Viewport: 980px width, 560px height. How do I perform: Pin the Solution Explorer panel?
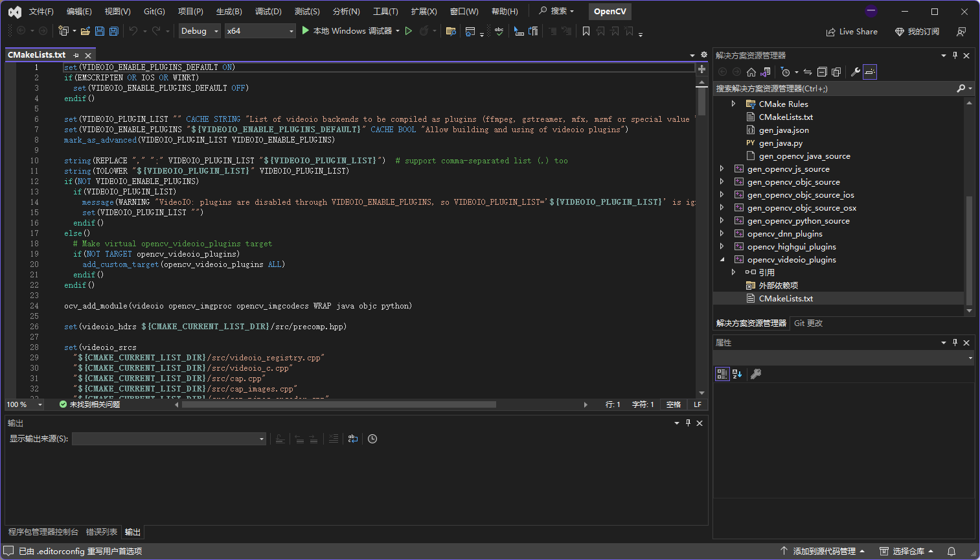955,55
